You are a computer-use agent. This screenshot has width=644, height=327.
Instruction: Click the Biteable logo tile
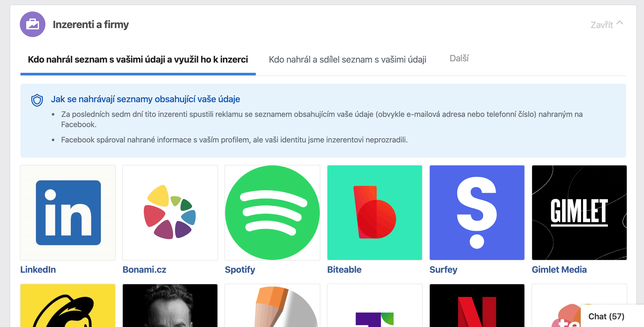375,213
